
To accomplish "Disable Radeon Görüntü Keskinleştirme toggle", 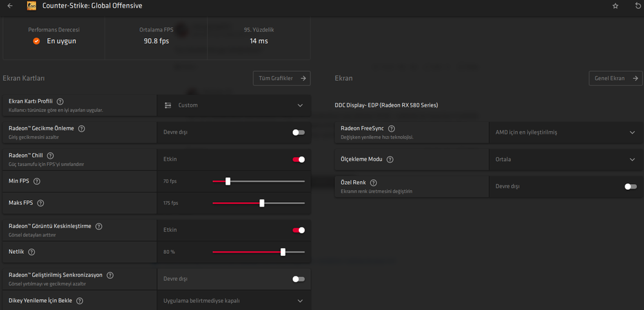I will (299, 230).
